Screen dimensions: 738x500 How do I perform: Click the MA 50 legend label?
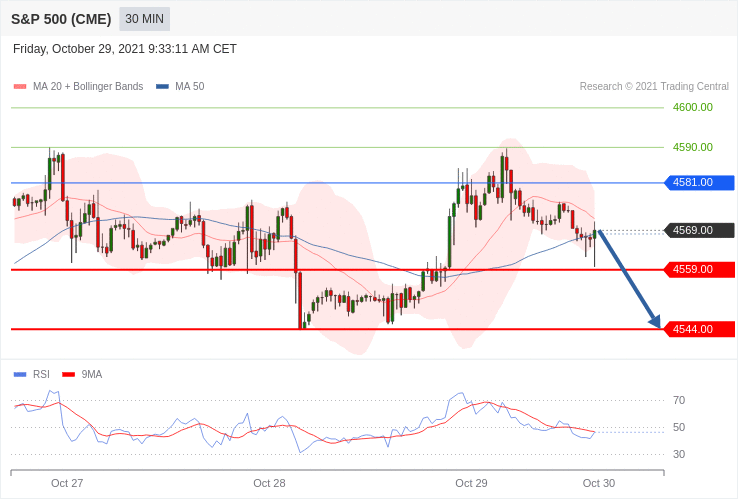(190, 87)
